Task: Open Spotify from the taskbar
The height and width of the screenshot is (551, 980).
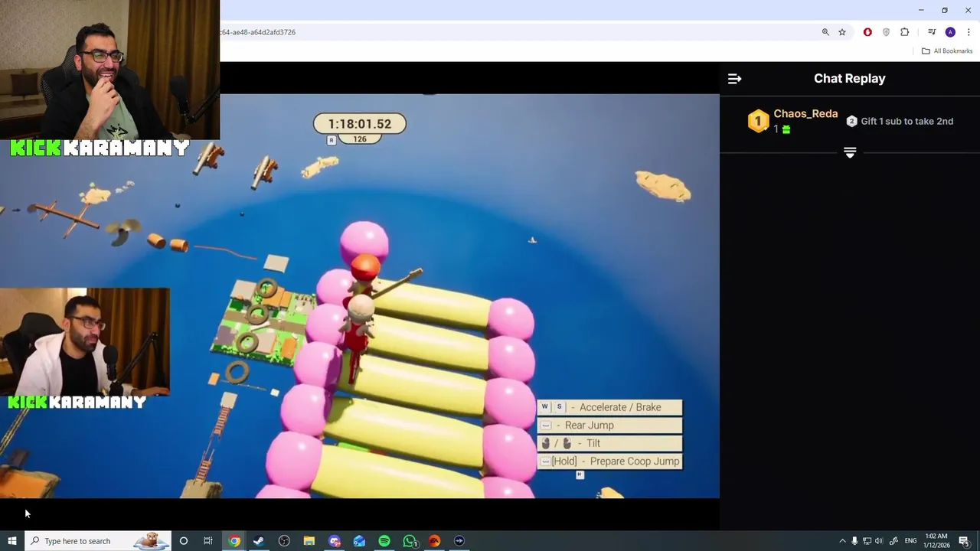Action: click(384, 541)
